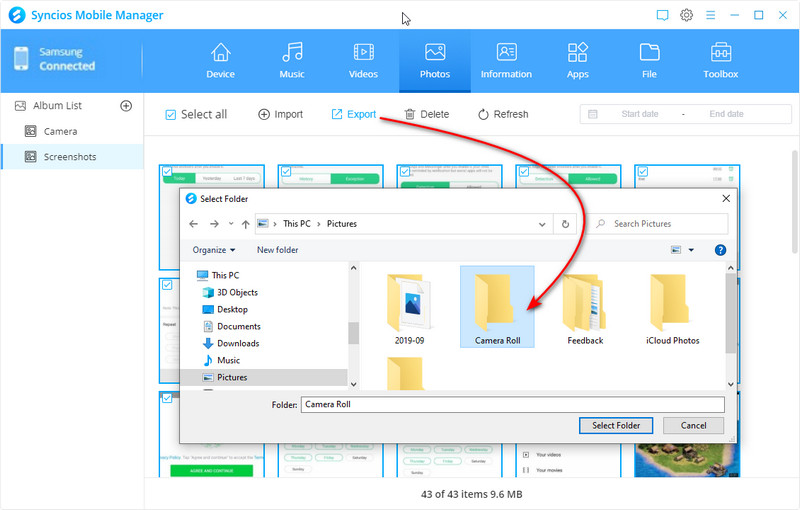
Task: Uncheck the third screenshot thumbnail checkbox
Action: click(x=405, y=171)
